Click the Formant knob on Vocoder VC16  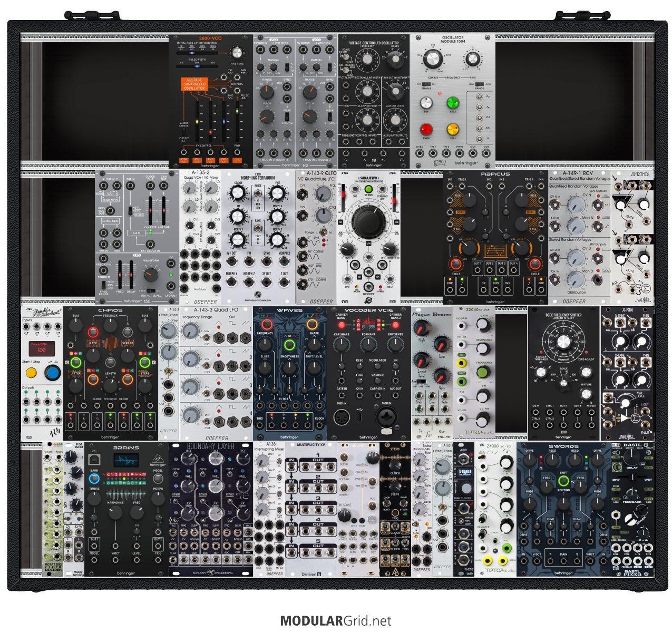tap(368, 344)
